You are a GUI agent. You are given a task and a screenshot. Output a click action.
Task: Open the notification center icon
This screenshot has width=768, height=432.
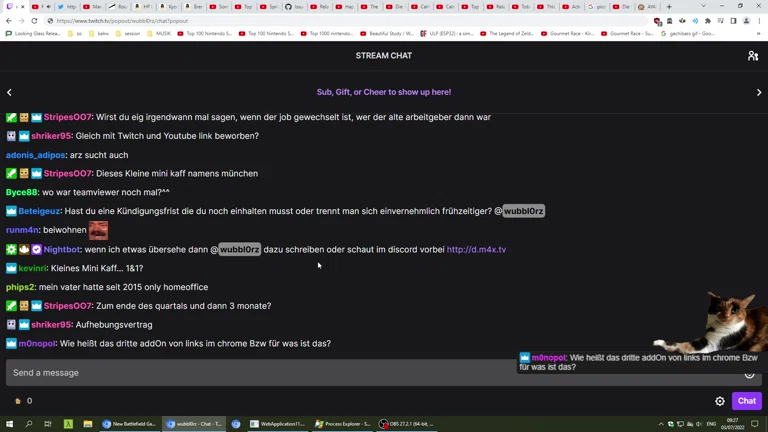[755, 424]
